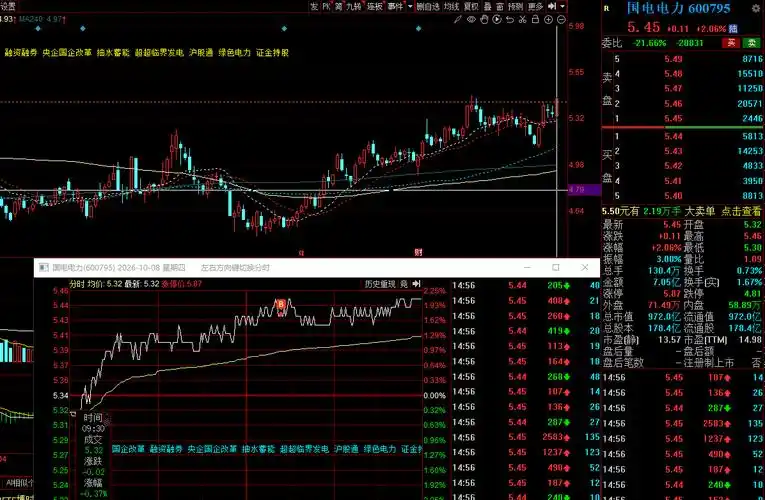765x500 pixels.
Task: Select the hand pan tool
Action: 484,20
